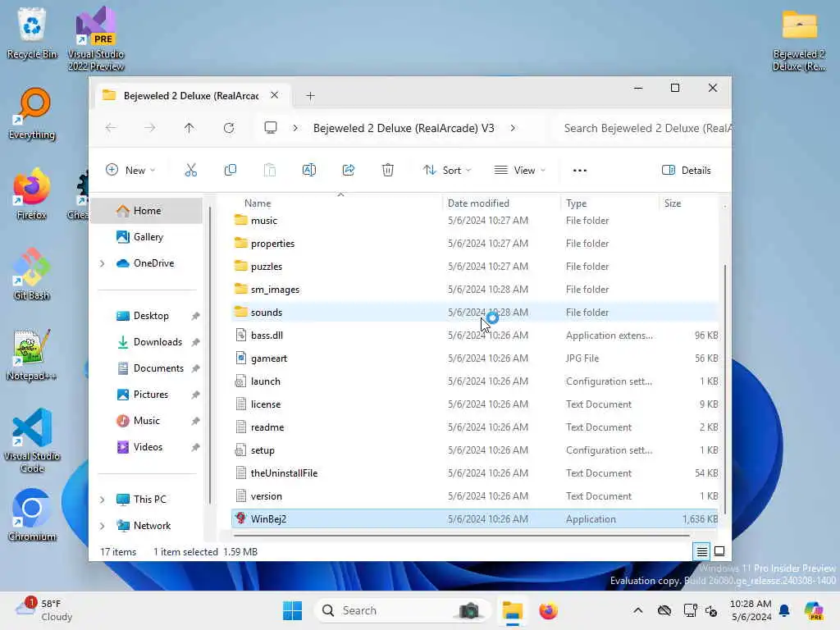Open the Sort dropdown
Image resolution: width=840 pixels, height=630 pixels.
pyautogui.click(x=447, y=171)
